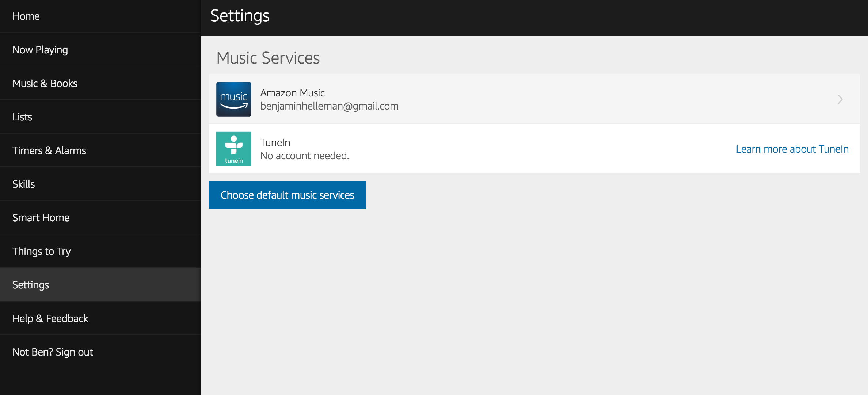This screenshot has width=868, height=395.
Task: Open Smart Home in sidebar
Action: [x=100, y=218]
